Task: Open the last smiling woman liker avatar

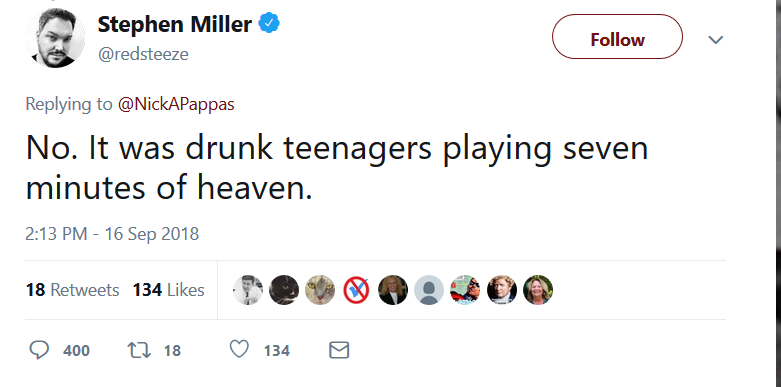Action: tap(538, 290)
